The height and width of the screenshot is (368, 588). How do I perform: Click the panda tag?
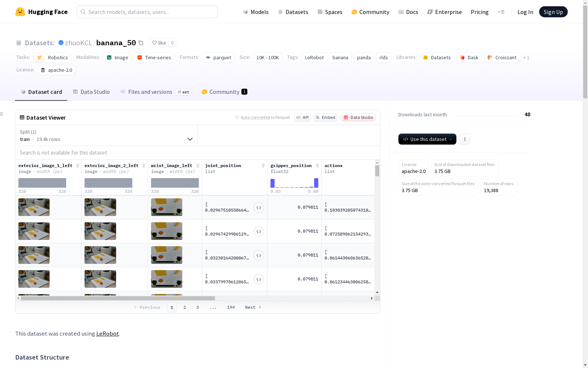[x=364, y=57]
